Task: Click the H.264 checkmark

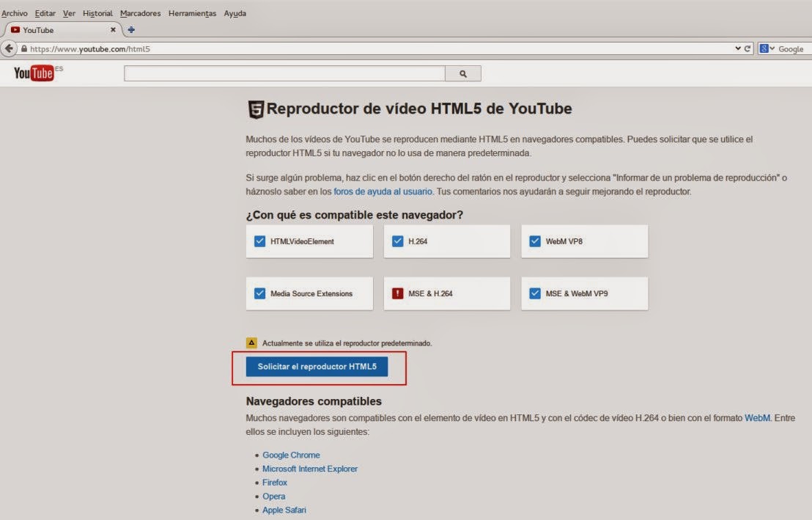Action: coord(397,241)
